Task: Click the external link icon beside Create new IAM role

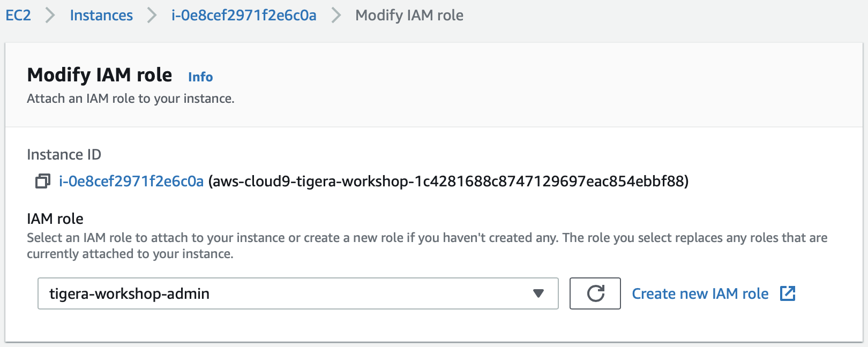Action: pyautogui.click(x=788, y=293)
